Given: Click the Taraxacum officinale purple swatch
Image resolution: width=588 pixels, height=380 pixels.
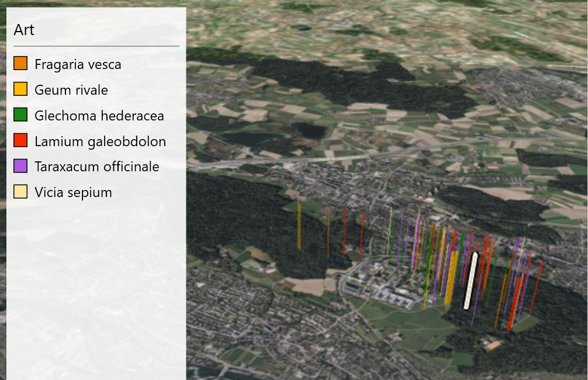Looking at the screenshot, I should coord(20,166).
